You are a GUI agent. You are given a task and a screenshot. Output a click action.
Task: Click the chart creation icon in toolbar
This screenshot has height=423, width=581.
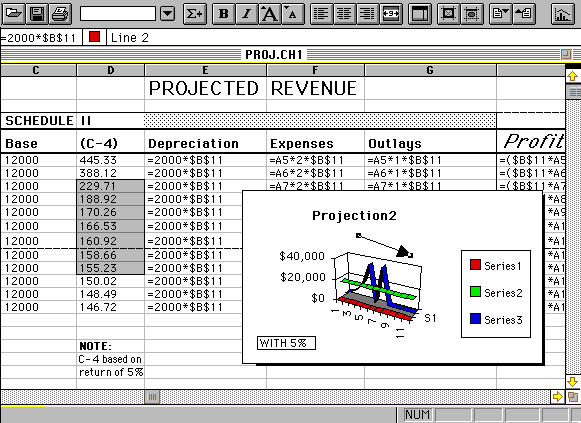(x=562, y=14)
